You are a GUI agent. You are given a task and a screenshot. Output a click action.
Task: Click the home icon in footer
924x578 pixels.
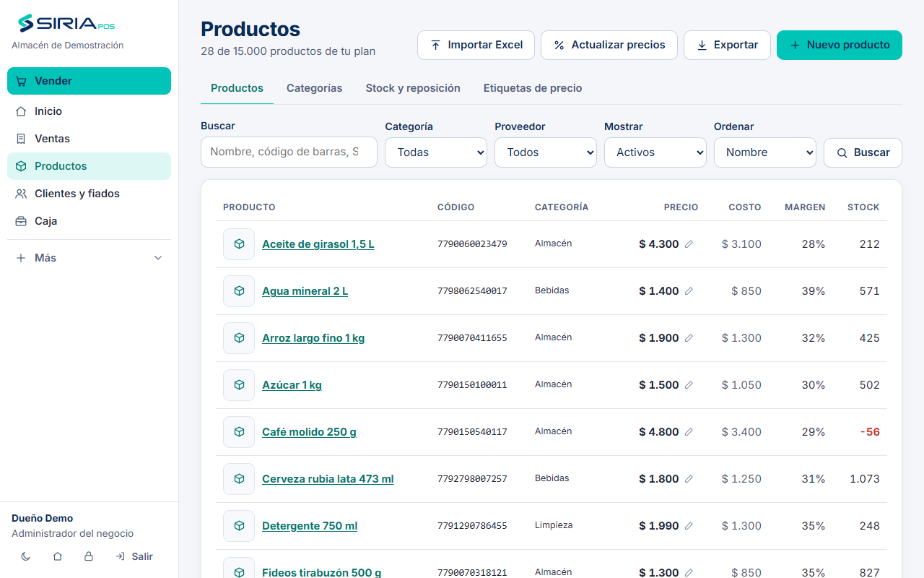58,556
